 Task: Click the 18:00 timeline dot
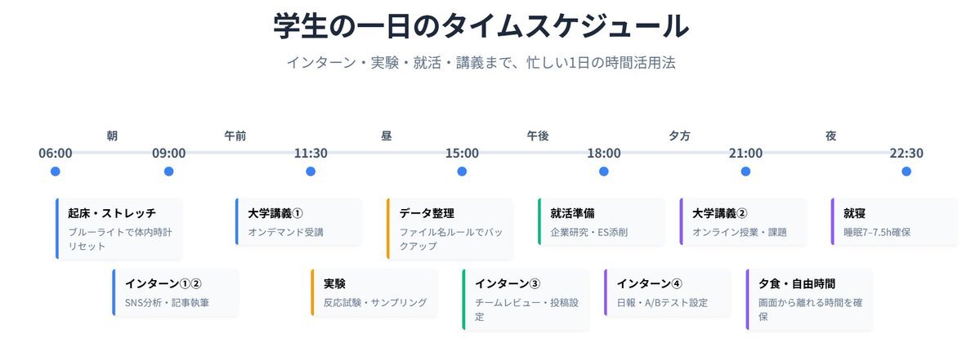604,171
